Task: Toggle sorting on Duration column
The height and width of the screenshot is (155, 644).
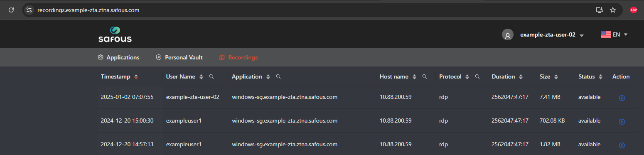Action: coord(521,77)
